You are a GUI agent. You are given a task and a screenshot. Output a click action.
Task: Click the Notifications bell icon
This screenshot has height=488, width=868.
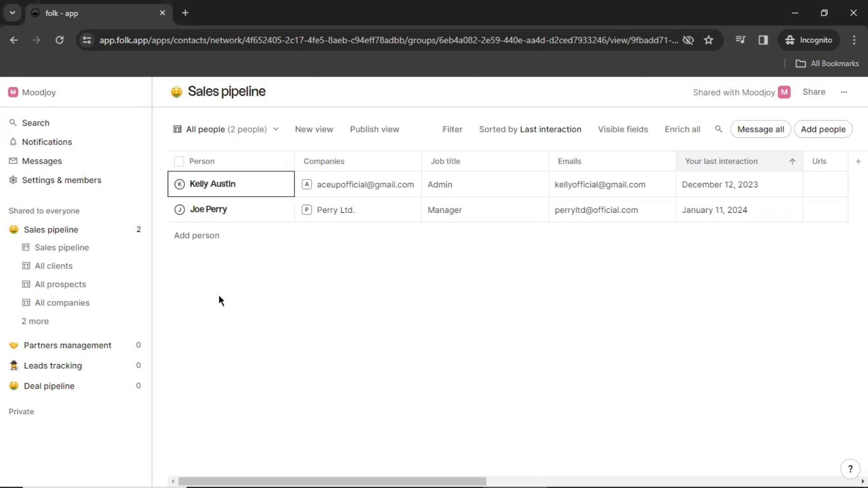click(13, 142)
